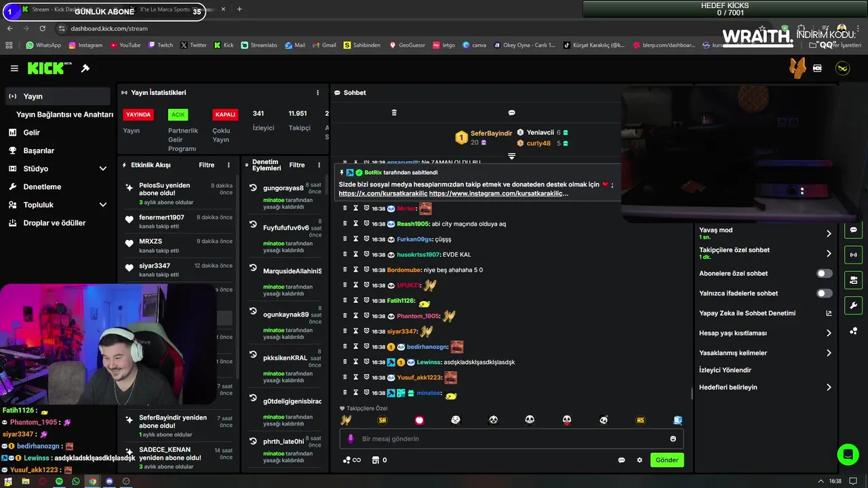
Task: Click the trash icon above chat
Action: tap(394, 113)
